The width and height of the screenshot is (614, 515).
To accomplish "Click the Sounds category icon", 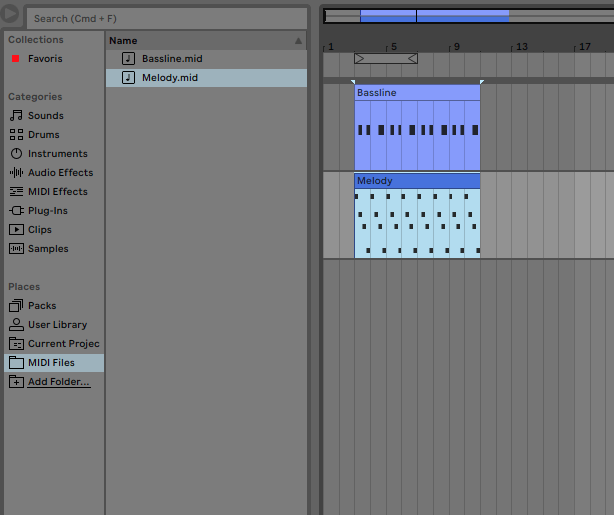I will 16,116.
